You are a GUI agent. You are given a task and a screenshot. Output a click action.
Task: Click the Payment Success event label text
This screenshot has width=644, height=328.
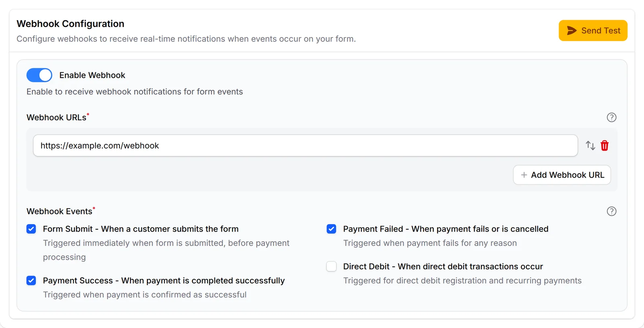(164, 281)
